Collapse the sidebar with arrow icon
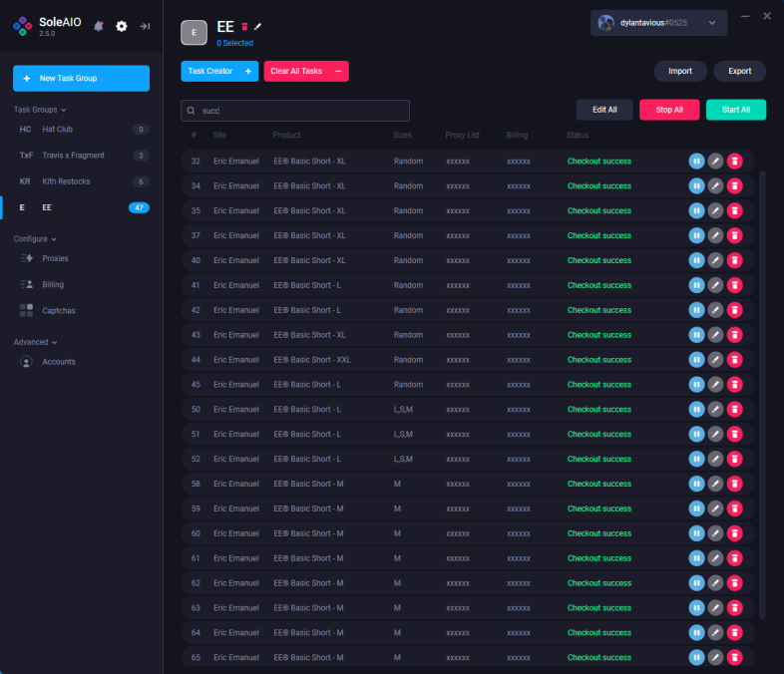 [145, 26]
